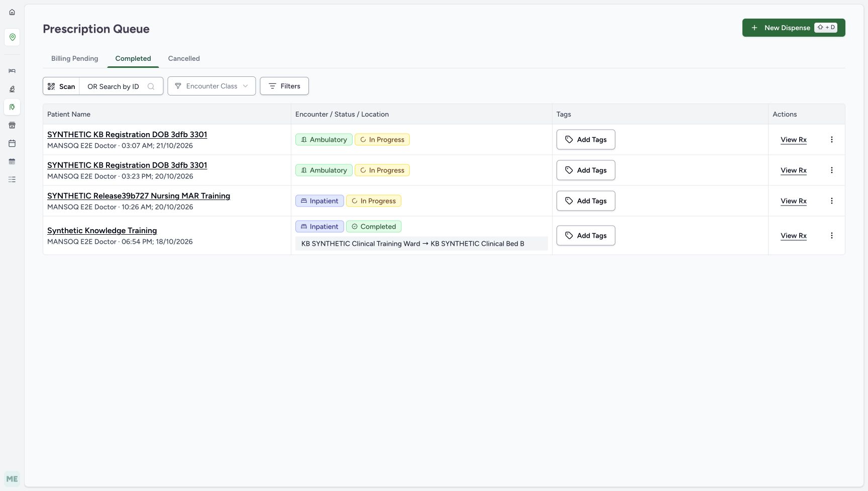Click the ME user avatar
This screenshot has width=868, height=491.
click(x=12, y=479)
